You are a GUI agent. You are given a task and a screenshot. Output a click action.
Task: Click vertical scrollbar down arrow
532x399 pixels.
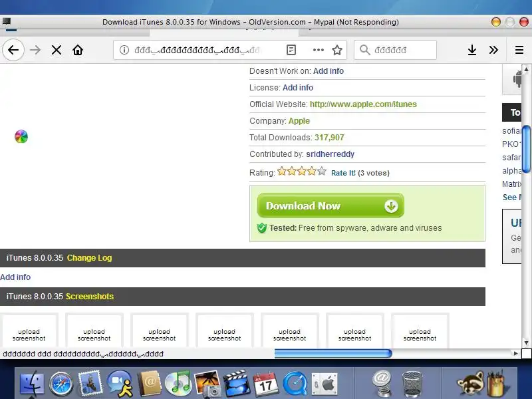(526, 342)
